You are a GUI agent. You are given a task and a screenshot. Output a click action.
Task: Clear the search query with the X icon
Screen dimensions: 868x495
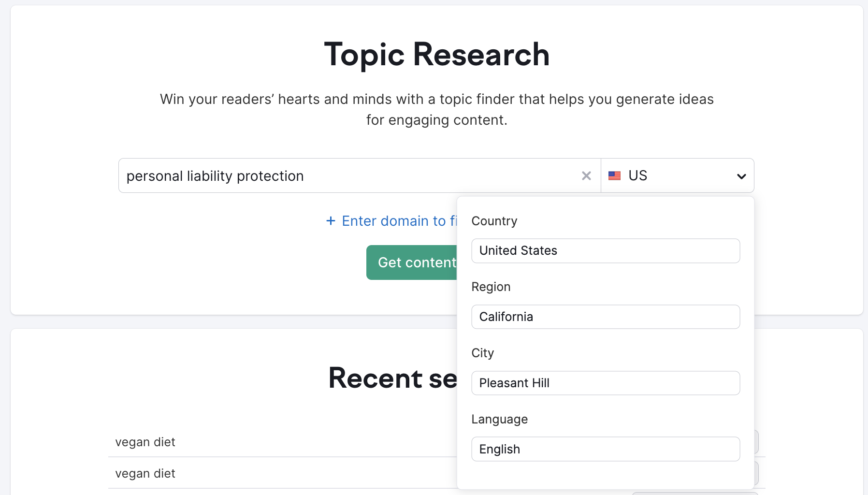point(586,175)
